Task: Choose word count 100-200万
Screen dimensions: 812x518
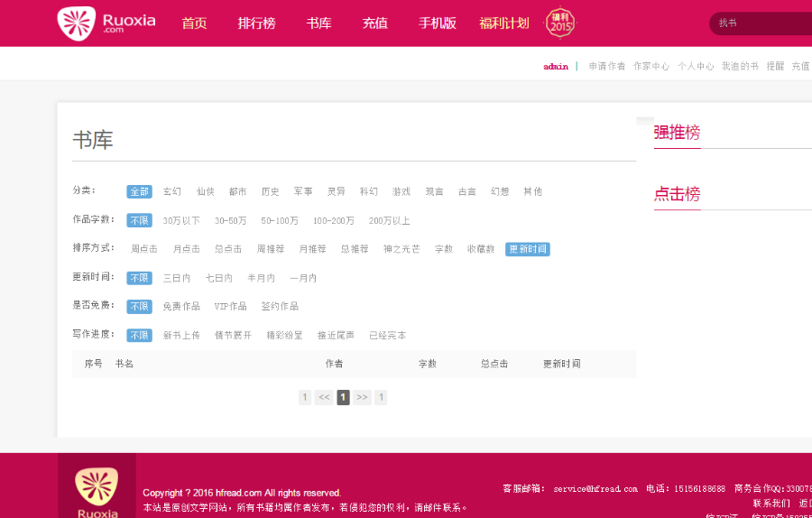Action: pyautogui.click(x=334, y=221)
